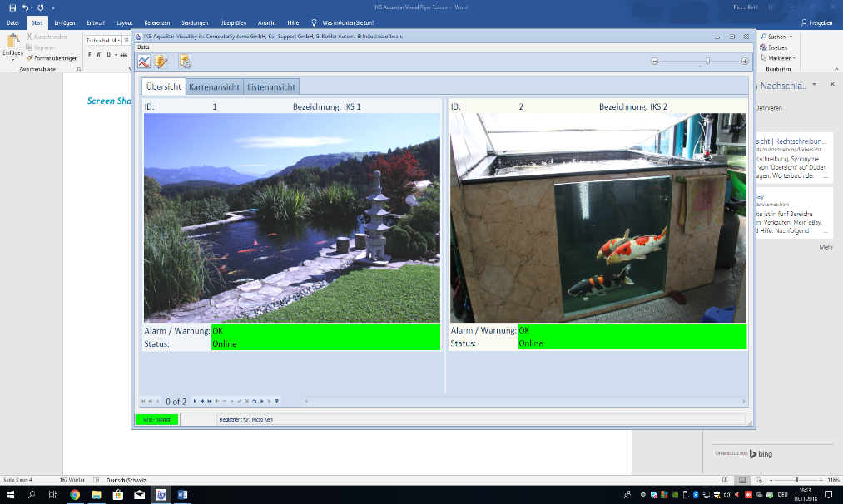Expand the Suchen dropdown arrow
Viewport: 843px width, 504px height.
pos(791,37)
